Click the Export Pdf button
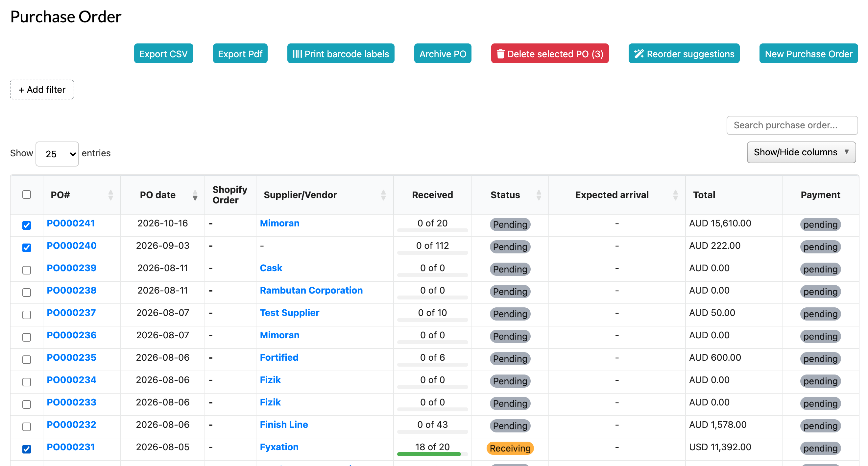Image resolution: width=868 pixels, height=466 pixels. (240, 54)
